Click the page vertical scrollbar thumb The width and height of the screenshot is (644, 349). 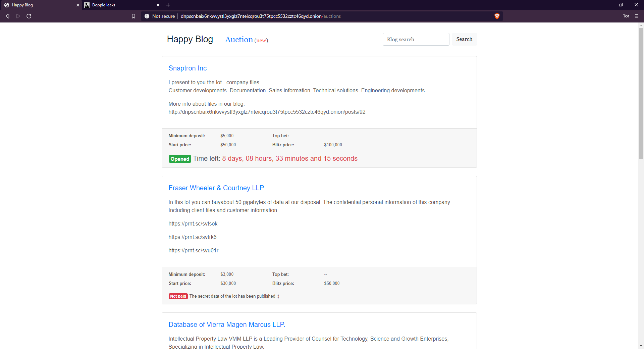click(641, 93)
